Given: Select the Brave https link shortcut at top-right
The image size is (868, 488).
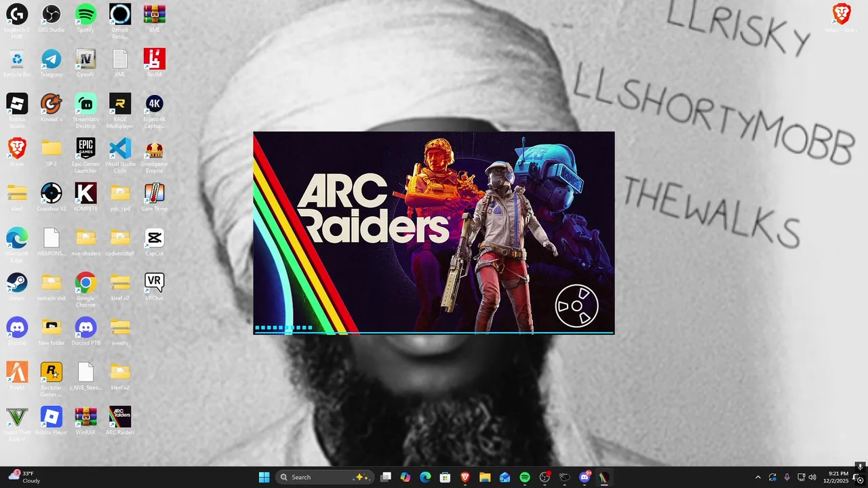Looking at the screenshot, I should [x=842, y=18].
